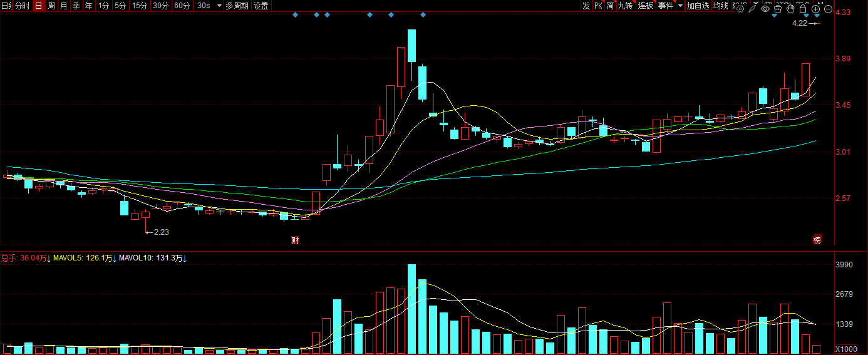Switch to 30分 chart period
Viewport: 868px width, 355px height.
161,6
